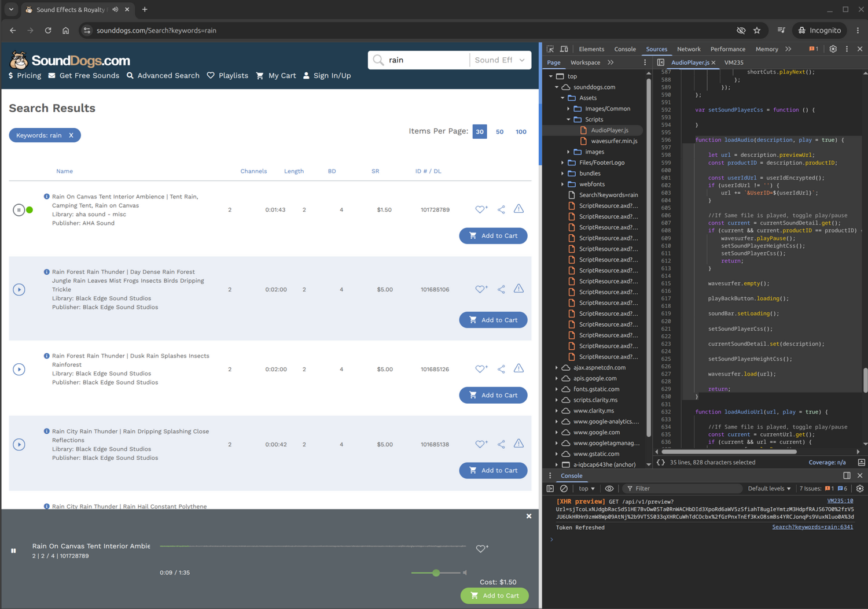Adjust the player volume slider
868x609 pixels.
[436, 573]
